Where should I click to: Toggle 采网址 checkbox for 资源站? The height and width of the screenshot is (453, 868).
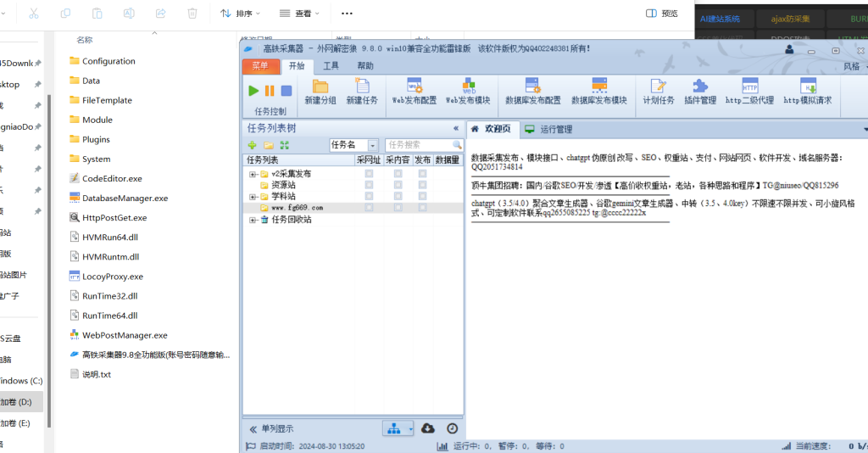tap(369, 185)
